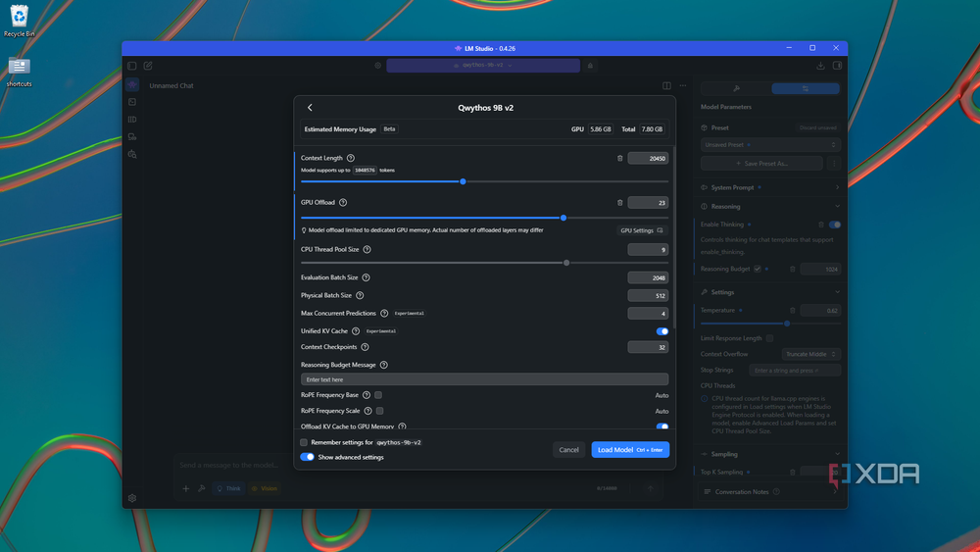980x552 pixels.
Task: Start a new chat with the edit icon
Action: [148, 66]
